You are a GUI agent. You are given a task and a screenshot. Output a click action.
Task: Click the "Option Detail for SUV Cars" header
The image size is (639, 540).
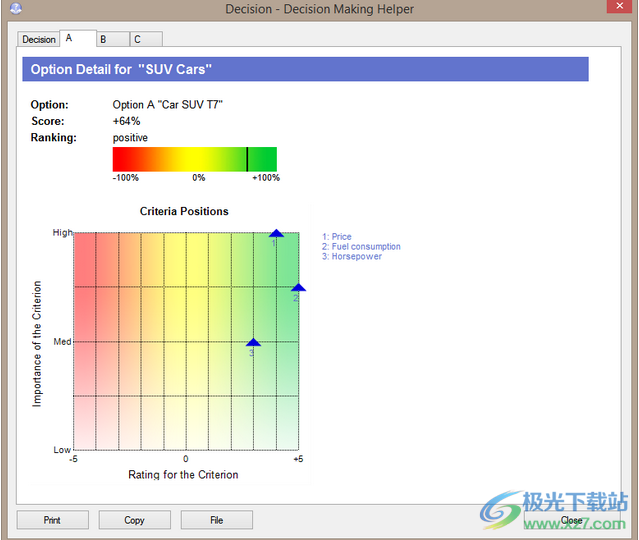click(305, 70)
